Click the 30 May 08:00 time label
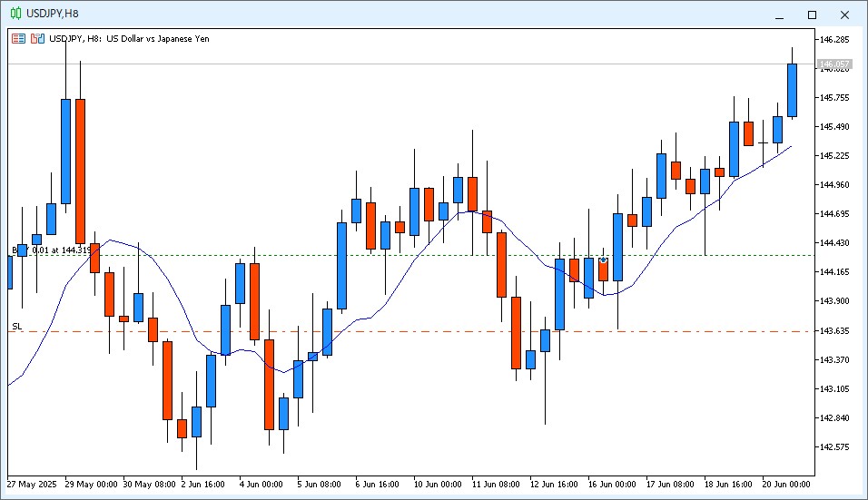The width and height of the screenshot is (868, 500). coord(150,485)
